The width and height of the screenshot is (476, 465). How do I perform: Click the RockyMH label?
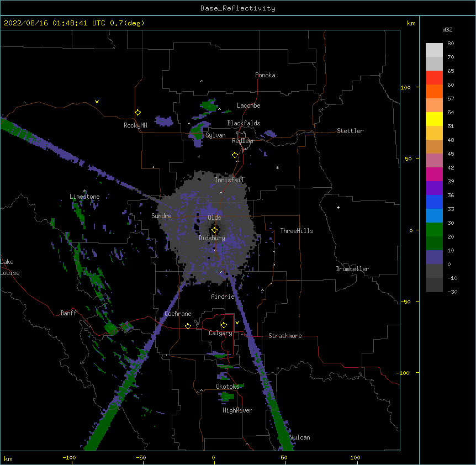point(135,125)
